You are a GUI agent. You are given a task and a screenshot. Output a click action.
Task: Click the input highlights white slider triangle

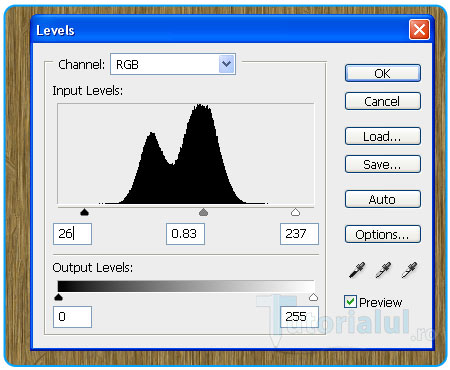pos(295,212)
